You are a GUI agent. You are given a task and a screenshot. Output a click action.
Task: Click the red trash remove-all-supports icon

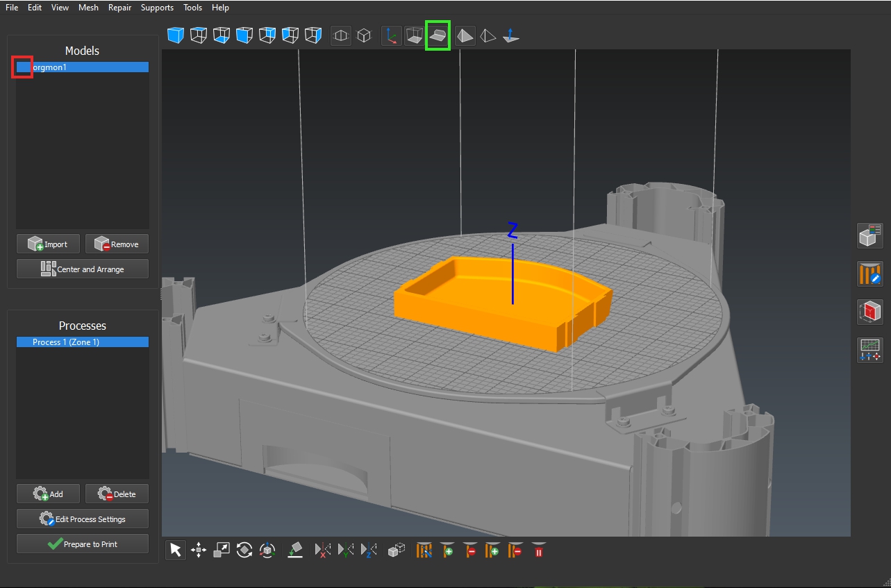[539, 551]
